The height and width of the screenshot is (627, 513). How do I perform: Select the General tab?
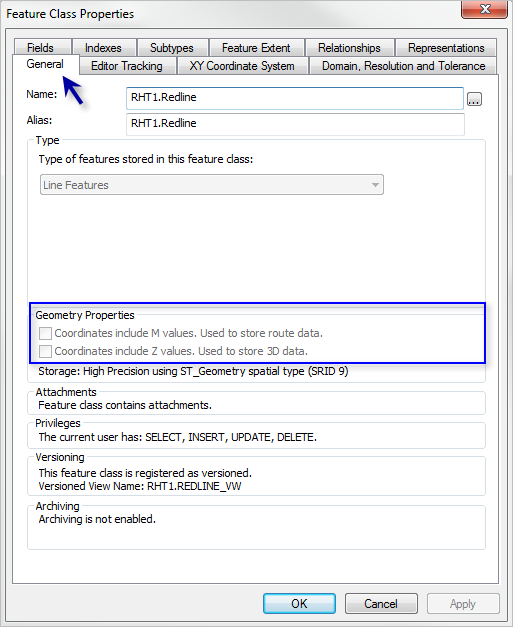[x=45, y=64]
